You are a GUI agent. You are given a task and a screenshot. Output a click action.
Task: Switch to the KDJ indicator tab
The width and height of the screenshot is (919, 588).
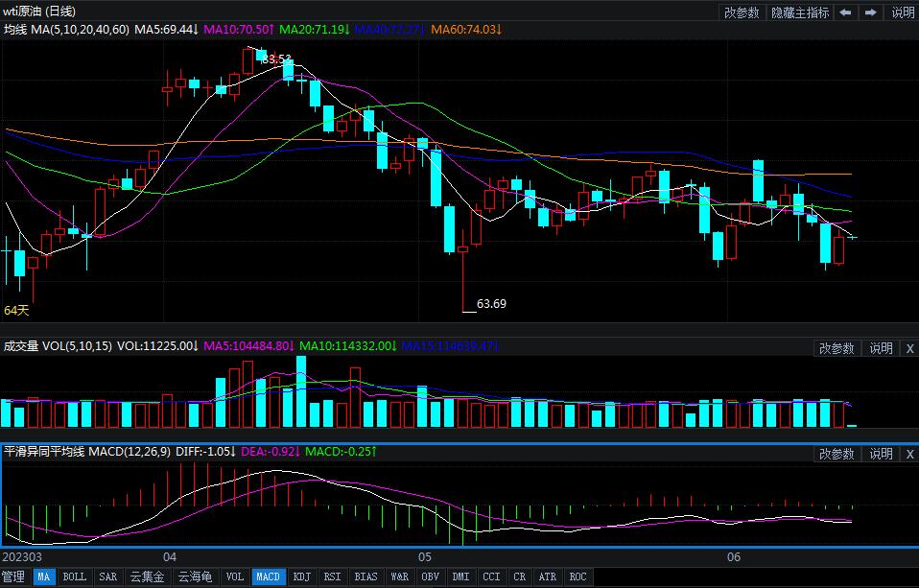click(302, 576)
